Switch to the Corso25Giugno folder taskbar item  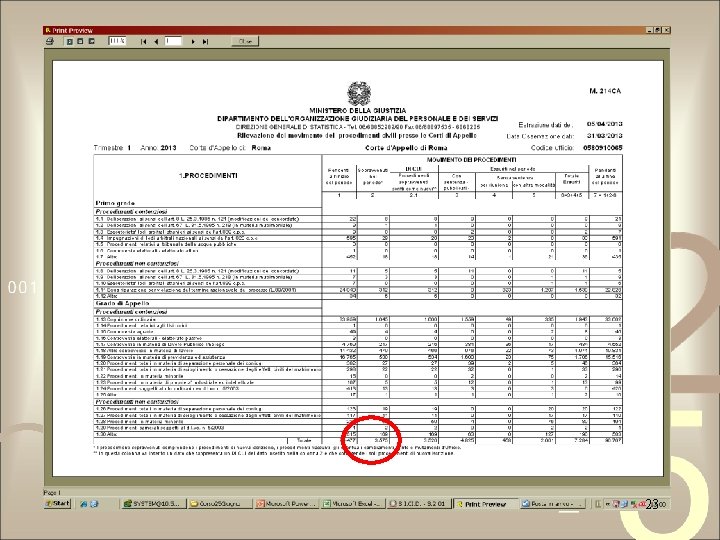point(220,504)
